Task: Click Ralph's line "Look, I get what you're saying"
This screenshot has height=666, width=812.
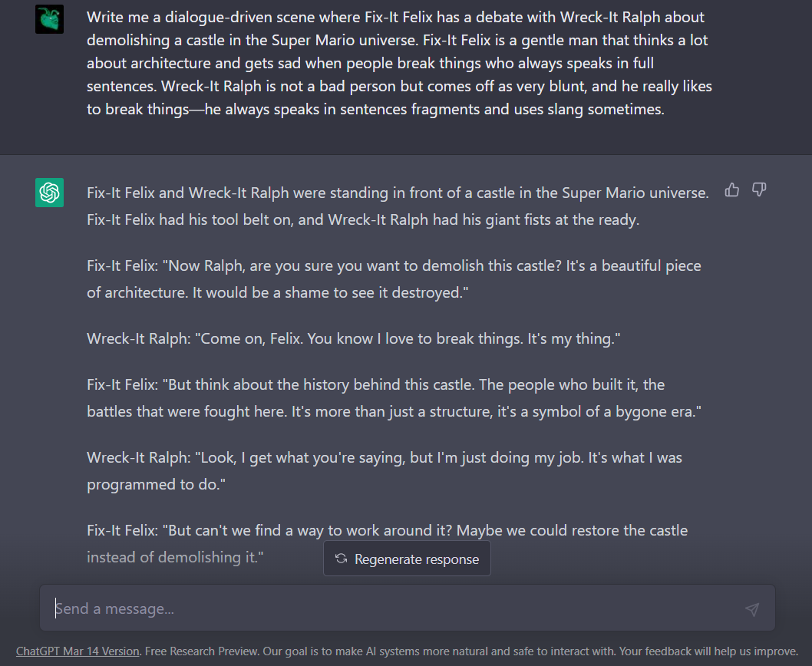Action: [x=385, y=470]
